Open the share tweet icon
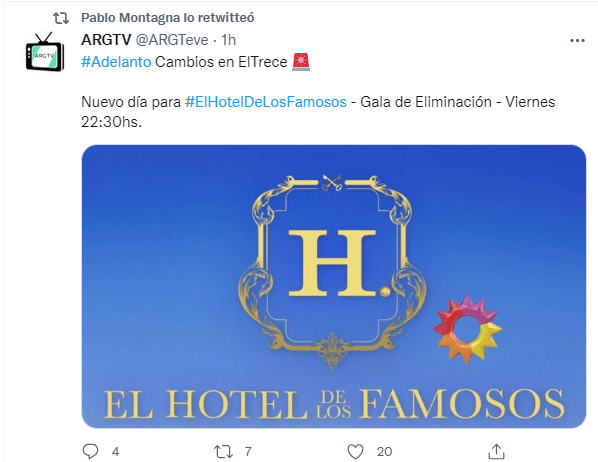 pyautogui.click(x=496, y=451)
